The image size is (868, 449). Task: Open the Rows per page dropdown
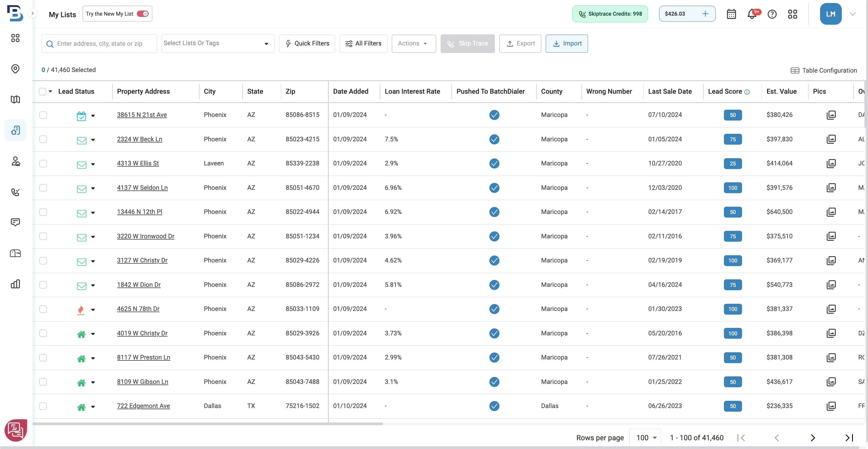click(x=645, y=438)
